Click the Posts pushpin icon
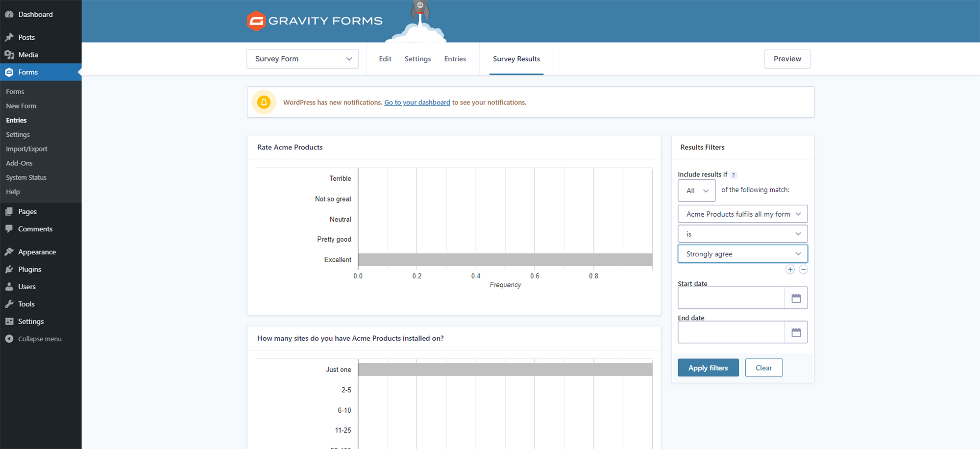The width and height of the screenshot is (980, 449). coord(9,37)
